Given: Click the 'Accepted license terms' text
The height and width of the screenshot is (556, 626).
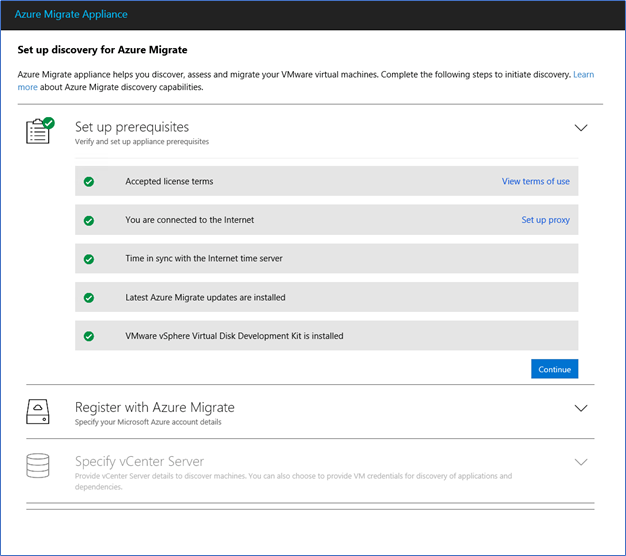Looking at the screenshot, I should [x=169, y=181].
